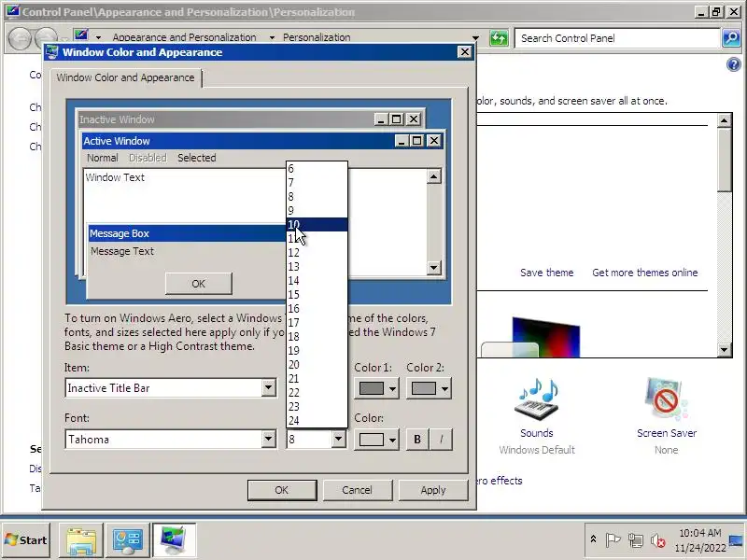Open Color 1 picker dropdown
747x560 pixels.
coord(378,388)
